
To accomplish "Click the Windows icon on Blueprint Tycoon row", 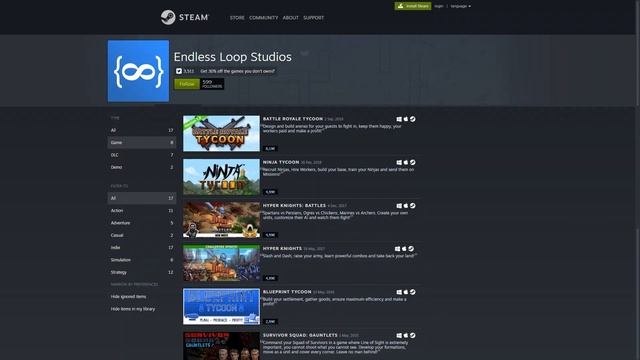I will [399, 292].
